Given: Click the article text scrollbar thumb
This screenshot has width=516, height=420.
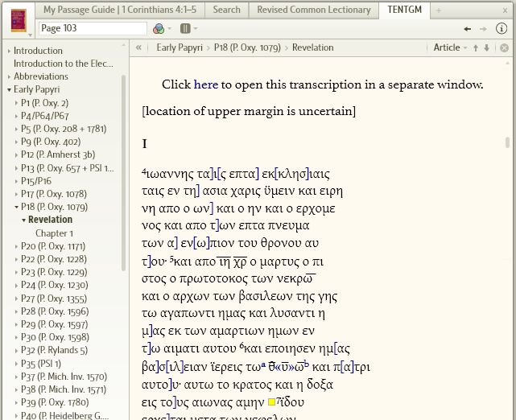Looking at the screenshot, I should tap(507, 142).
